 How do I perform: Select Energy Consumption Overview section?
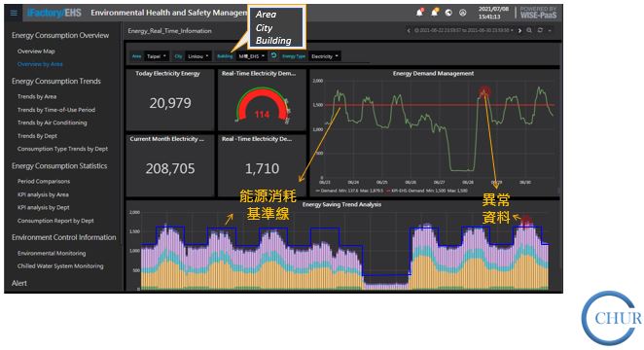(x=60, y=35)
